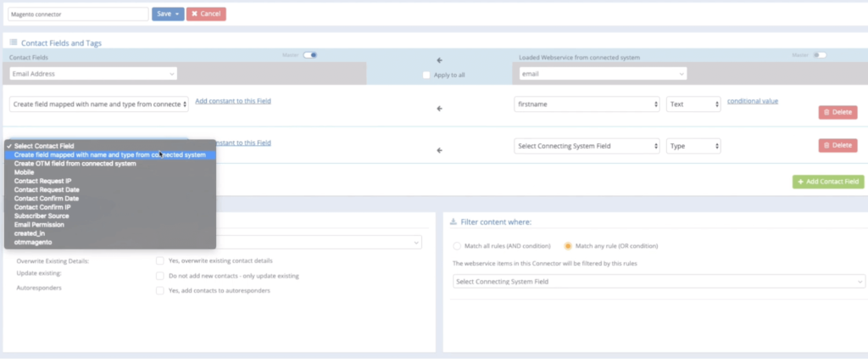
Task: Choose Select Contact Field option
Action: coord(110,146)
